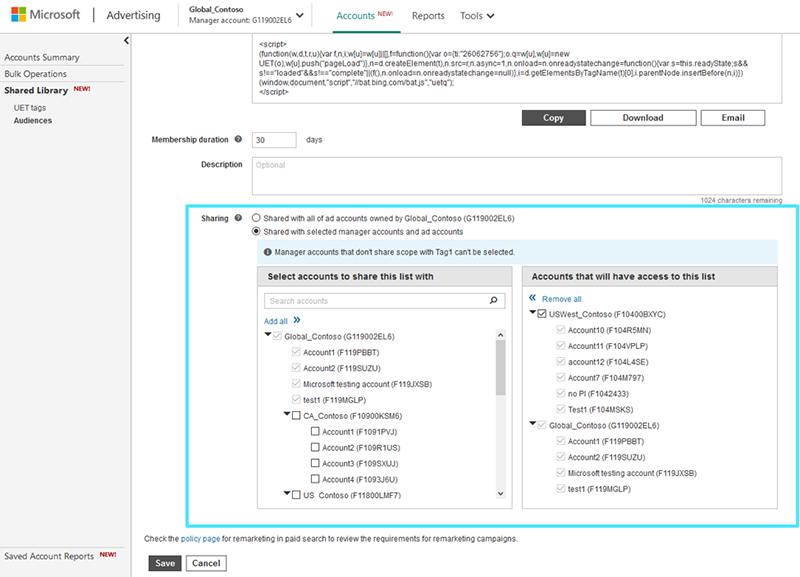This screenshot has width=800, height=577.
Task: Check Account4 (F1093J6U) checkbox
Action: click(x=315, y=479)
